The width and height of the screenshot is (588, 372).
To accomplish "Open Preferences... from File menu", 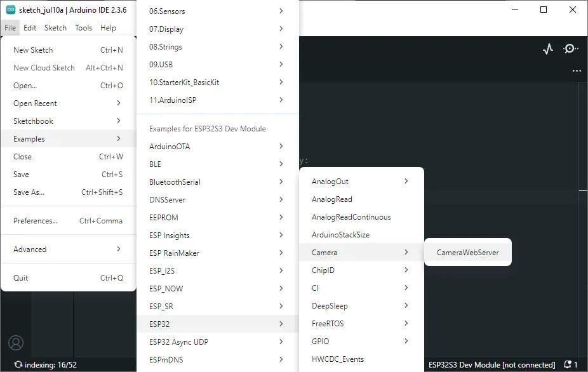I will coord(68,221).
